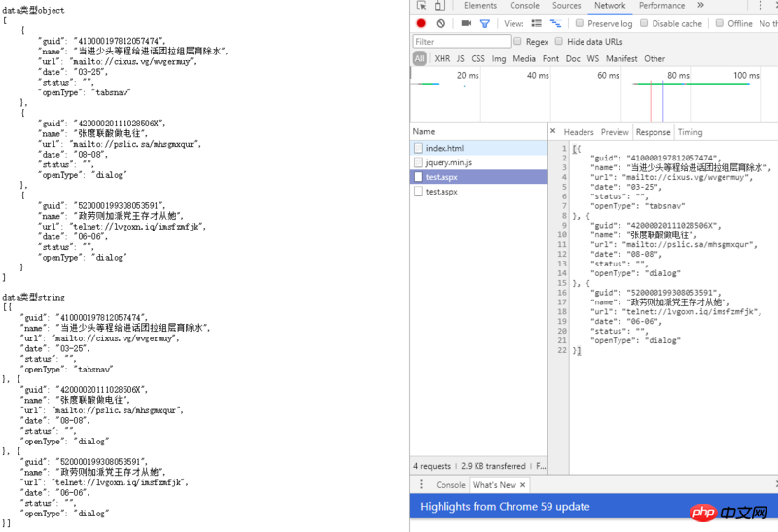Viewport: 778px width, 532px height.
Task: Enable the Regex filter checkbox
Action: (516, 42)
